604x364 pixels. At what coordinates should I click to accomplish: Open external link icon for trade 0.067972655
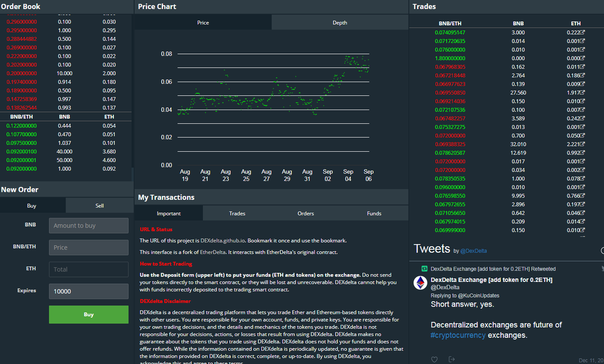pos(583,204)
